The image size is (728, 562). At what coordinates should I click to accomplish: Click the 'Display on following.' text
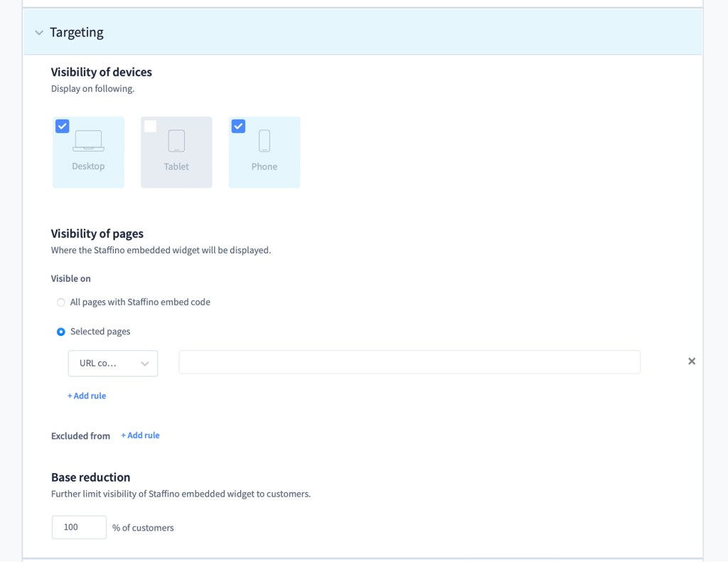click(x=92, y=88)
